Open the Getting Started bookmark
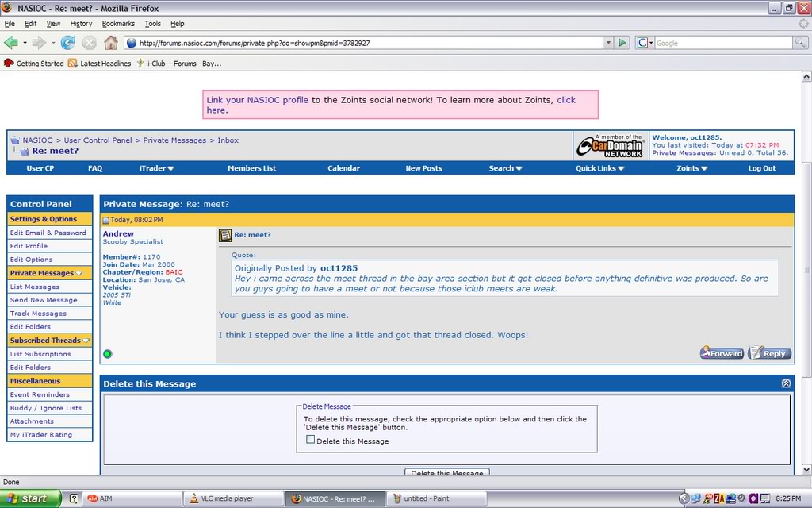 33,63
